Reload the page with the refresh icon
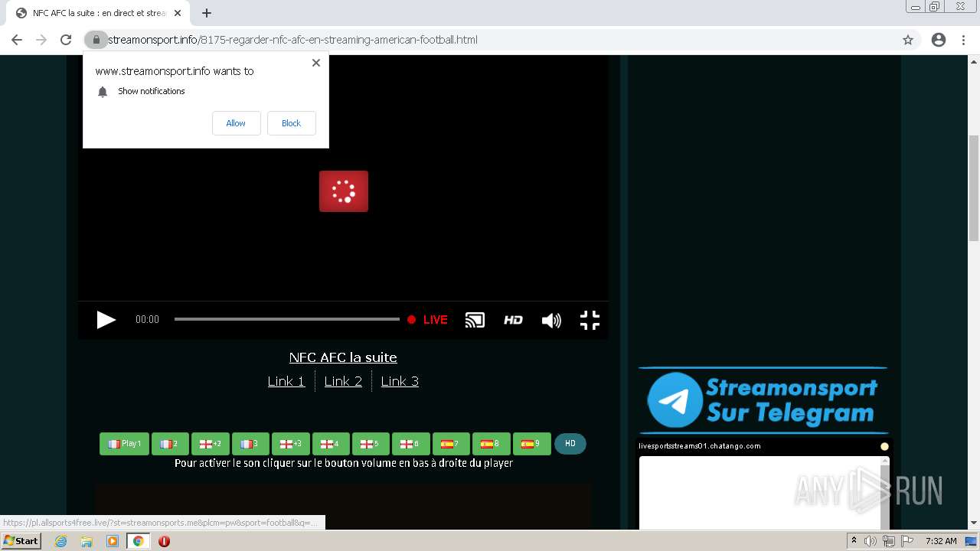 click(x=66, y=40)
